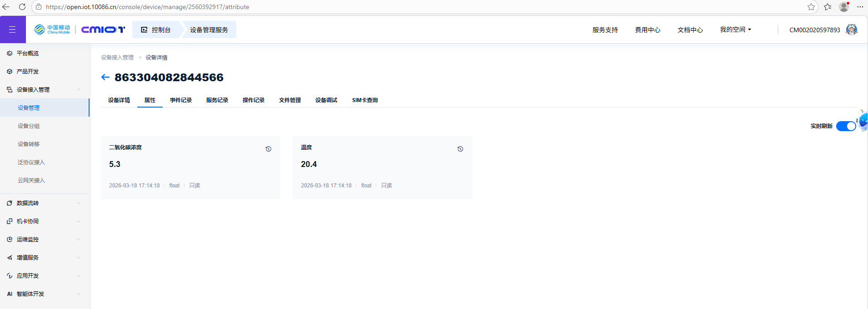The width and height of the screenshot is (868, 309).
Task: Click 设备接入管理 sidebar icon
Action: coord(10,89)
